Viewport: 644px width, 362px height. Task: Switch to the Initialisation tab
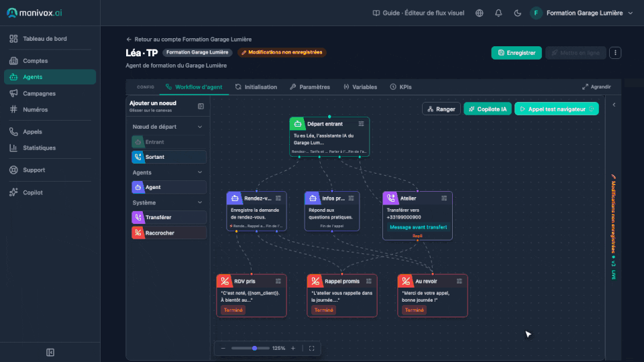(x=256, y=87)
